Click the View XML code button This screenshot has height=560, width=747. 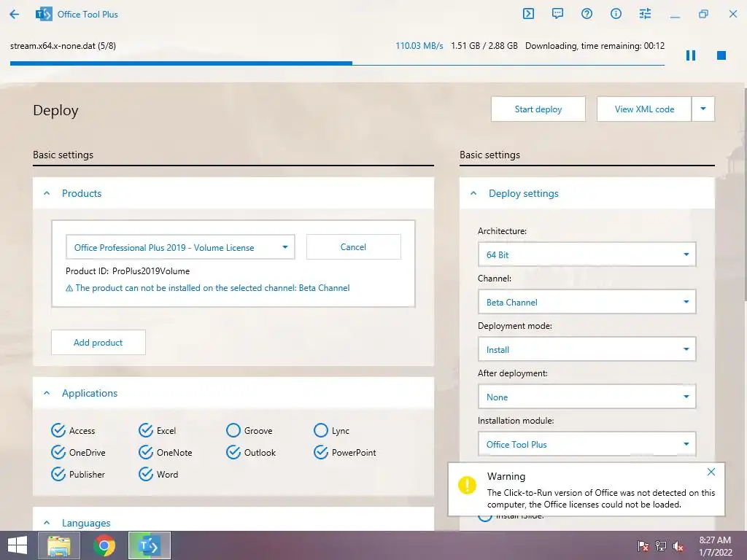[x=644, y=109]
